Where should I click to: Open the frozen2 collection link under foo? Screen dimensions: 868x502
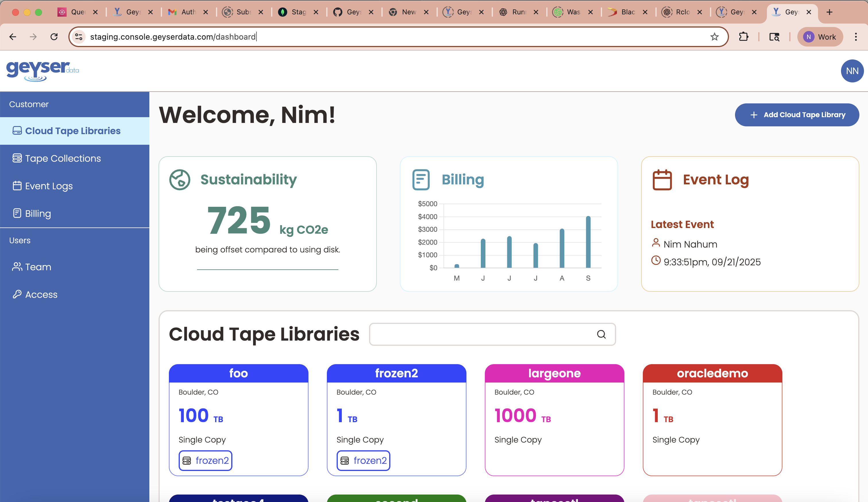click(205, 460)
